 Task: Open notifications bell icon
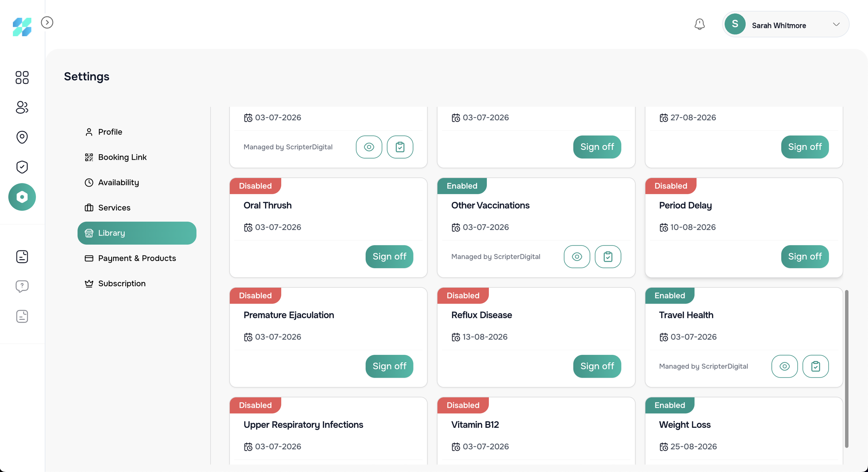click(x=700, y=24)
